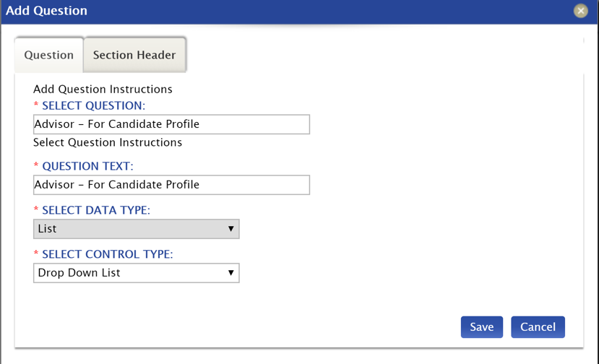Click the Select Question Instructions text
This screenshot has width=599, height=364.
point(108,142)
